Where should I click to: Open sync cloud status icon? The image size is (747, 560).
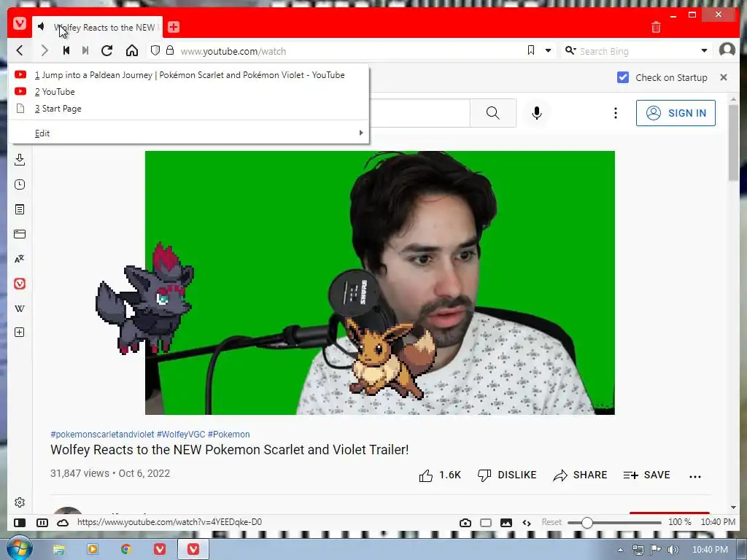tap(63, 522)
